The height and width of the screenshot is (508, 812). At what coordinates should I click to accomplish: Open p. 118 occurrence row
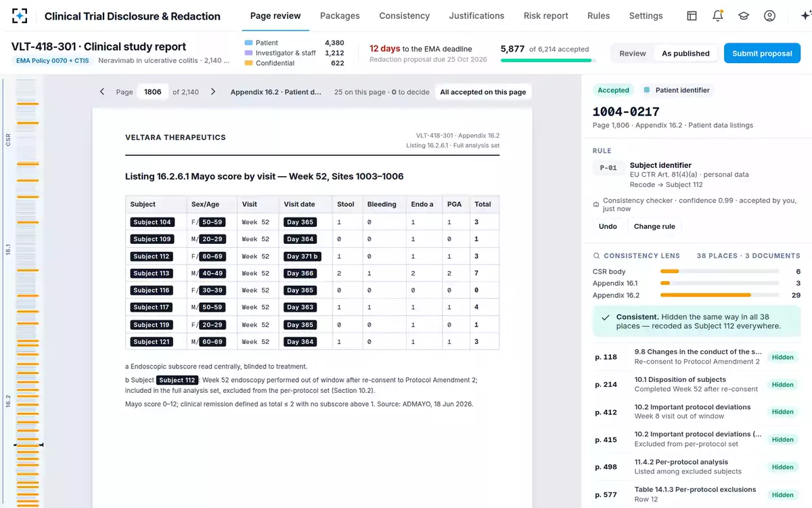[x=697, y=357]
